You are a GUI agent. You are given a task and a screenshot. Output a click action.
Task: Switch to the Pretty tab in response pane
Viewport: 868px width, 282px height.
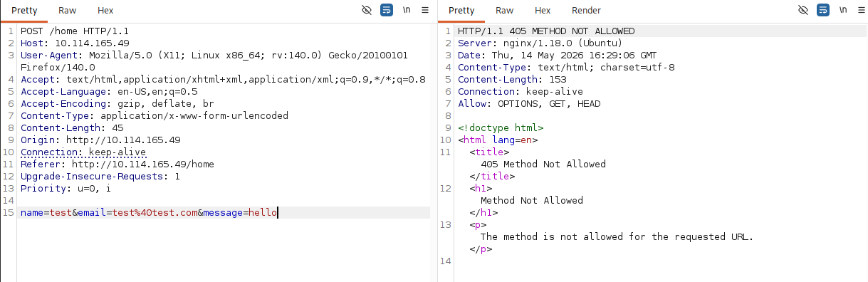pos(461,11)
